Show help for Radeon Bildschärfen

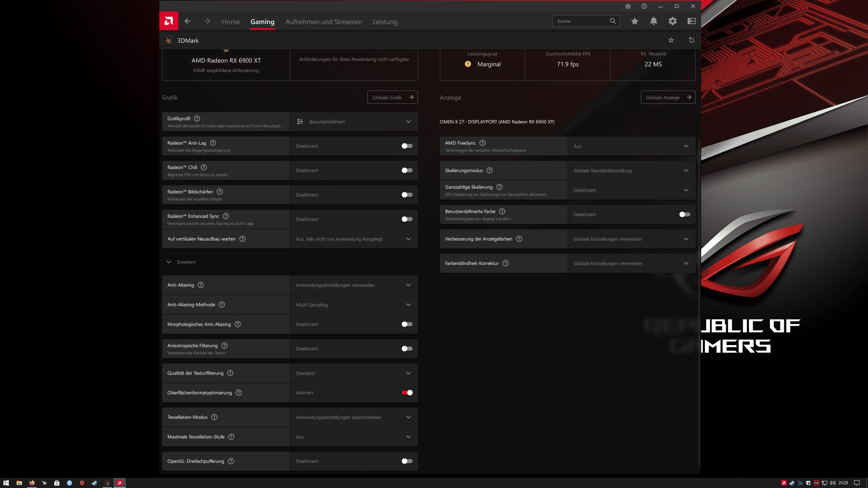coord(220,192)
